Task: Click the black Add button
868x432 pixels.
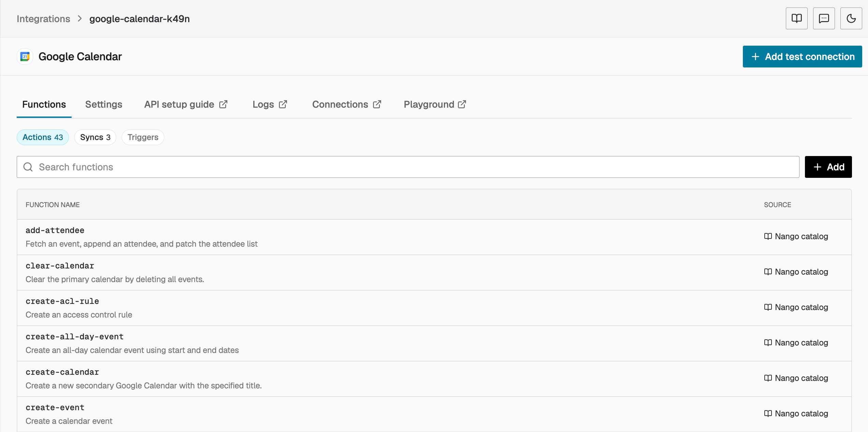Action: [828, 167]
